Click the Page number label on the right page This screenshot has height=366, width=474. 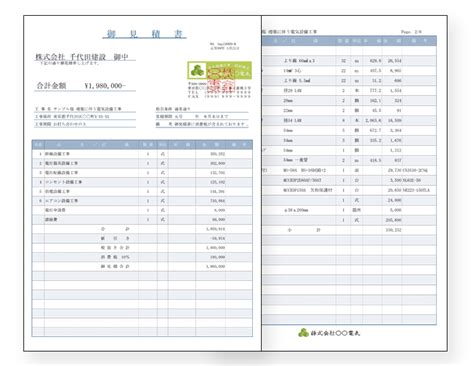[x=411, y=32]
